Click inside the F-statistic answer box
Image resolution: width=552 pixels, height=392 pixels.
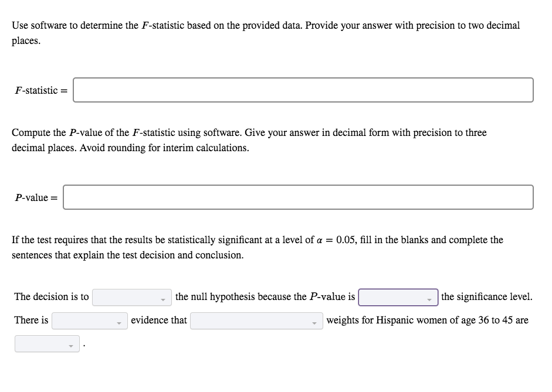tap(302, 90)
